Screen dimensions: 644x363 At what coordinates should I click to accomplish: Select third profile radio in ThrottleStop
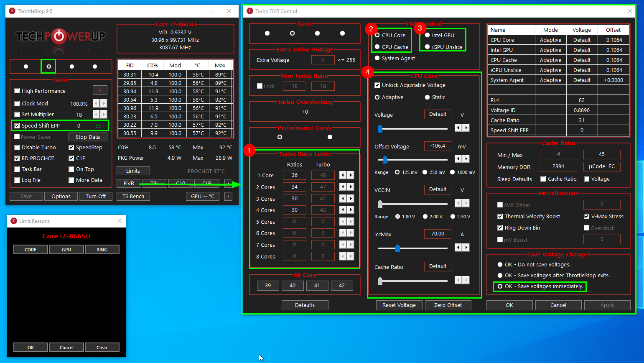[72, 66]
